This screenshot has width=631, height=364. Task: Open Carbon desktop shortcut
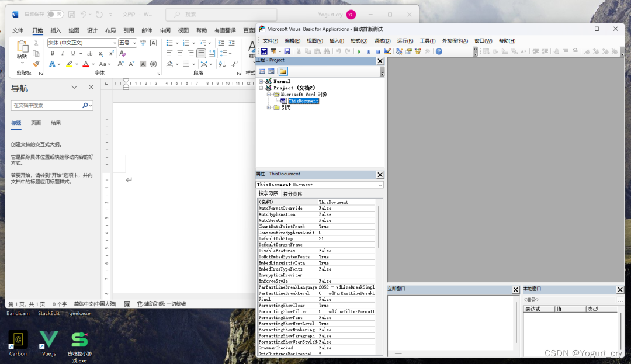pos(18,343)
